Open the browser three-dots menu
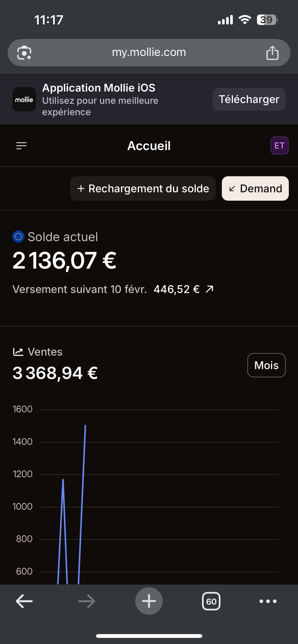 point(268,601)
